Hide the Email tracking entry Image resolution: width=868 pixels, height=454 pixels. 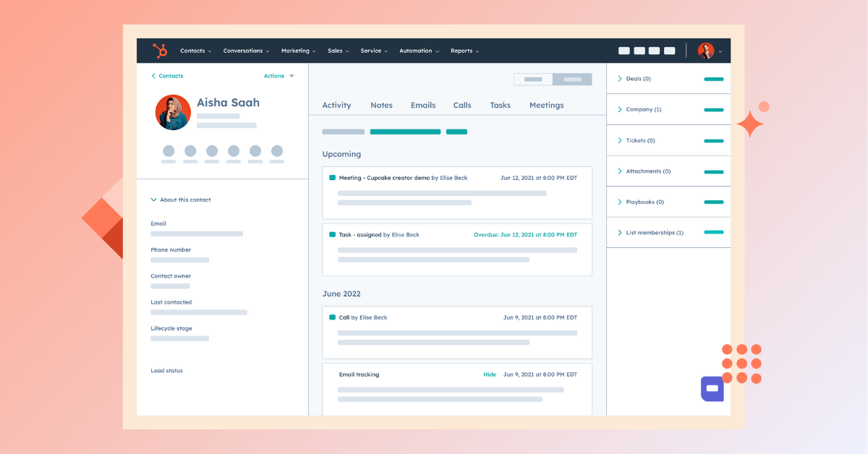pos(490,374)
